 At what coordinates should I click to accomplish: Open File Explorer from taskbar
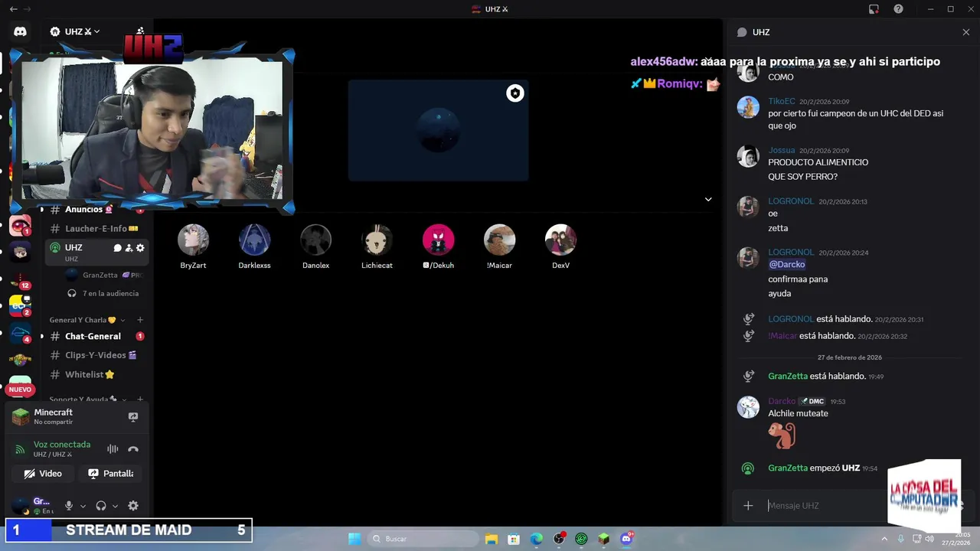(492, 539)
